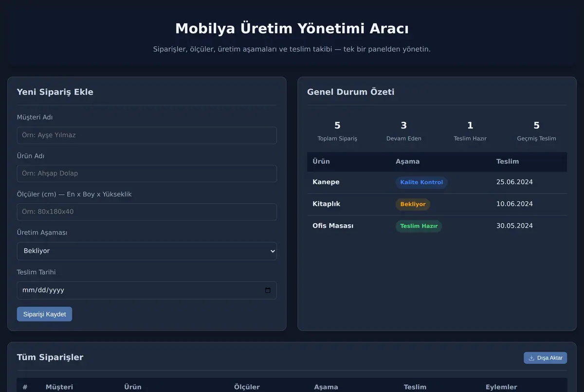Click the Bekliyor status badge for Kitaplık
The width and height of the screenshot is (584, 392).
tap(413, 204)
